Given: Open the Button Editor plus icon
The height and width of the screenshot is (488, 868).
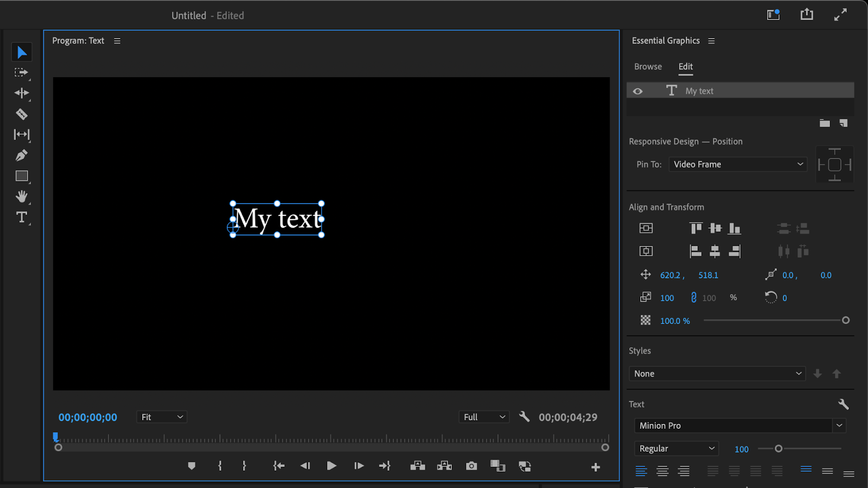Looking at the screenshot, I should point(596,467).
